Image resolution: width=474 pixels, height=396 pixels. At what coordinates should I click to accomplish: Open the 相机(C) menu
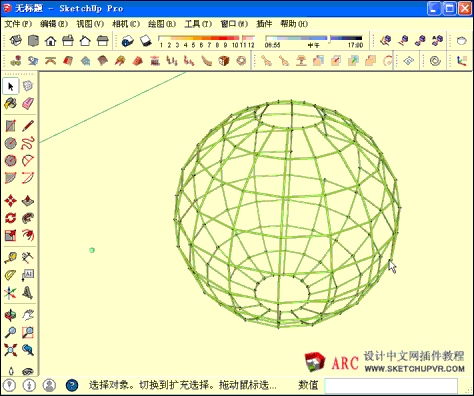126,24
